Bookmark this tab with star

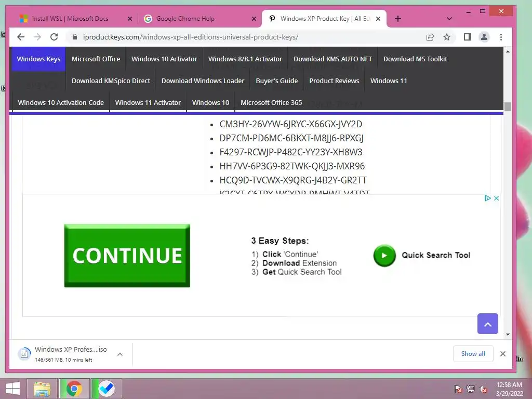(447, 37)
